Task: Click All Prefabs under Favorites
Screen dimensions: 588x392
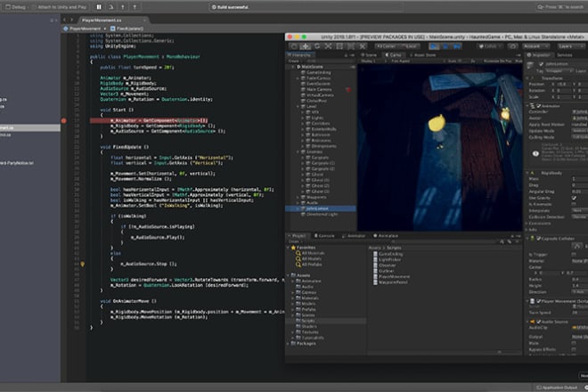Action: pos(308,265)
